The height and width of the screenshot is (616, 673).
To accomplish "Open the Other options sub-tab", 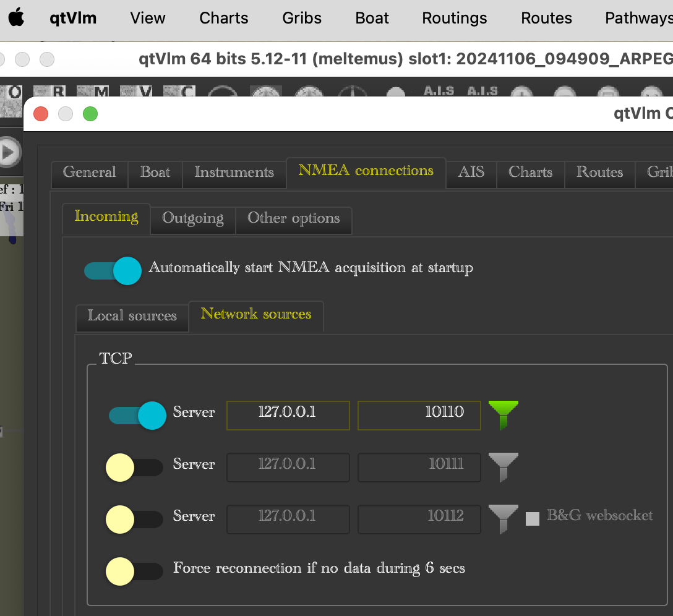I will pyautogui.click(x=294, y=220).
